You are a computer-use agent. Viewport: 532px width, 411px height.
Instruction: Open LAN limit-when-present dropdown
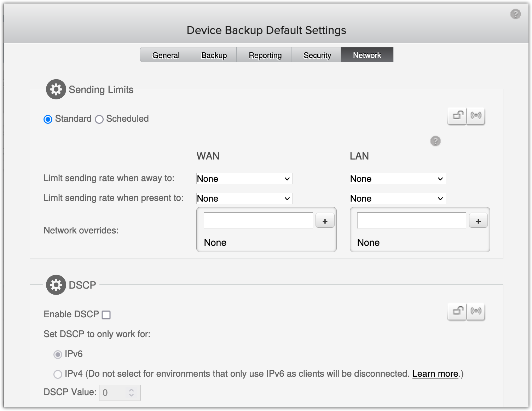pos(398,198)
